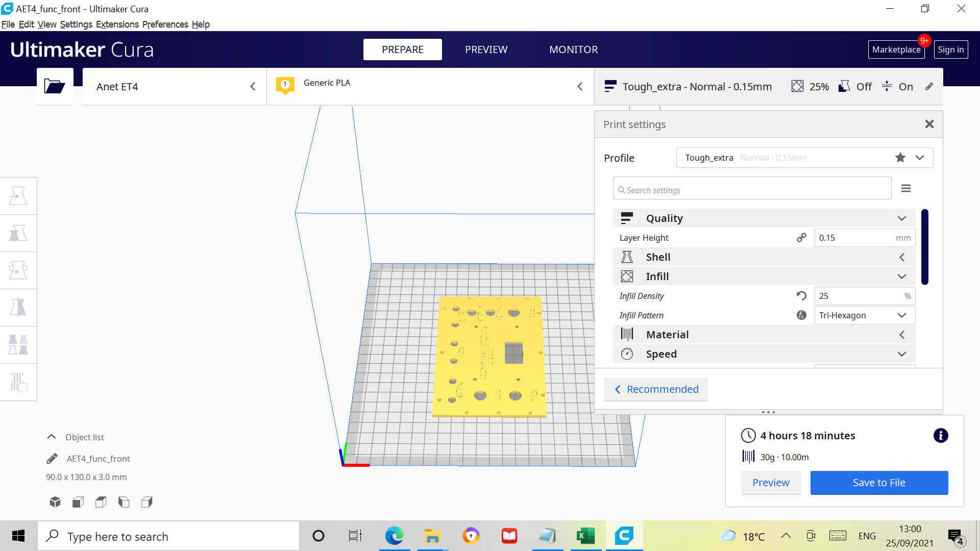Click the 3D view cube icon

[55, 502]
